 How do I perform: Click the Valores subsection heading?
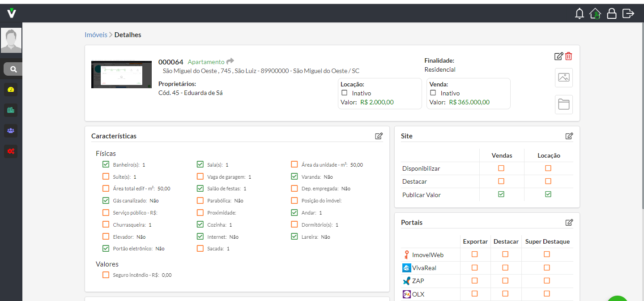[107, 264]
